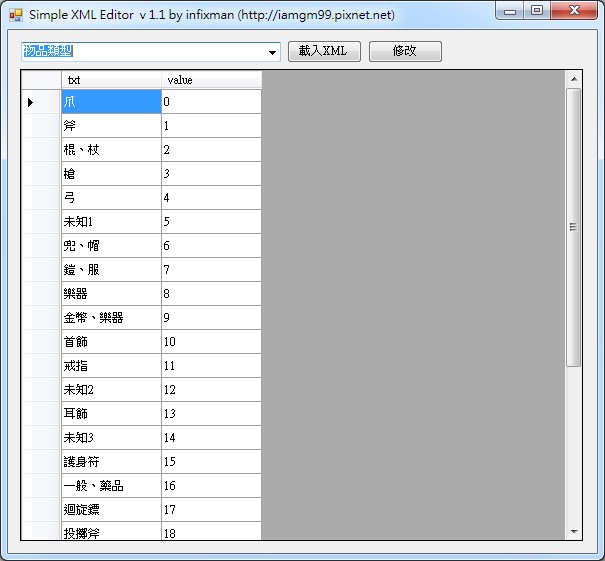The width and height of the screenshot is (605, 561).
Task: Click the txt column header
Action: tap(111, 80)
